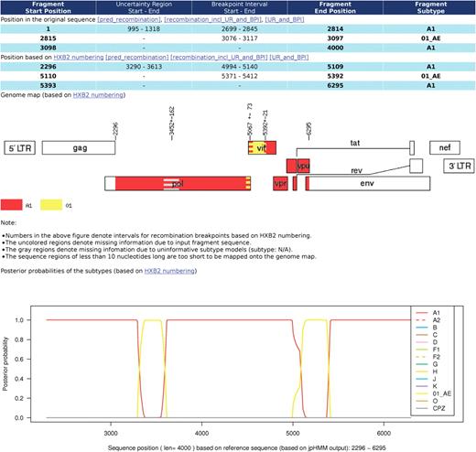Select breakpoint interval cell '2699 - 2845'
The image size is (476, 452).
(240, 29)
